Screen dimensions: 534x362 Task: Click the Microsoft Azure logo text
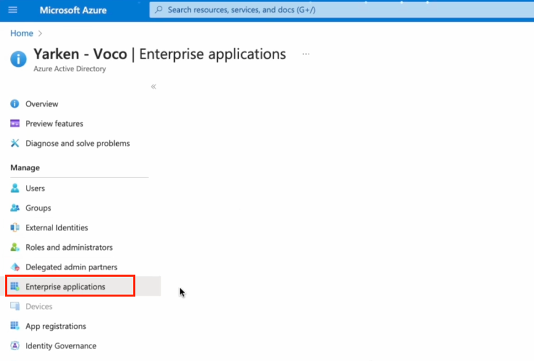point(73,10)
